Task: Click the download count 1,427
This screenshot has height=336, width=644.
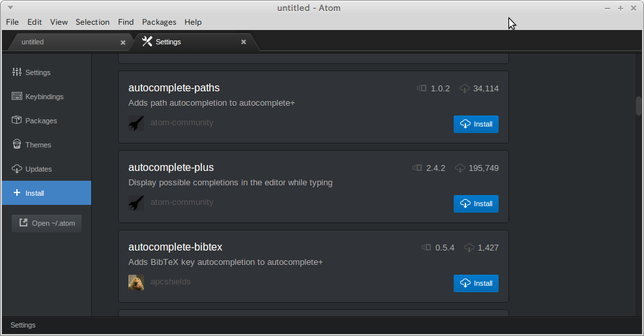Action: tap(488, 247)
